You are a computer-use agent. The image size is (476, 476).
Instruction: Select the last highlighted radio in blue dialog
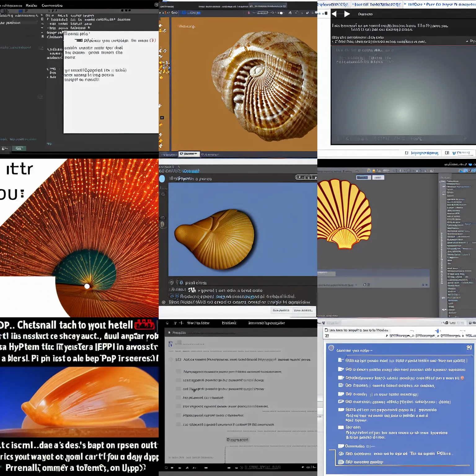click(341, 462)
